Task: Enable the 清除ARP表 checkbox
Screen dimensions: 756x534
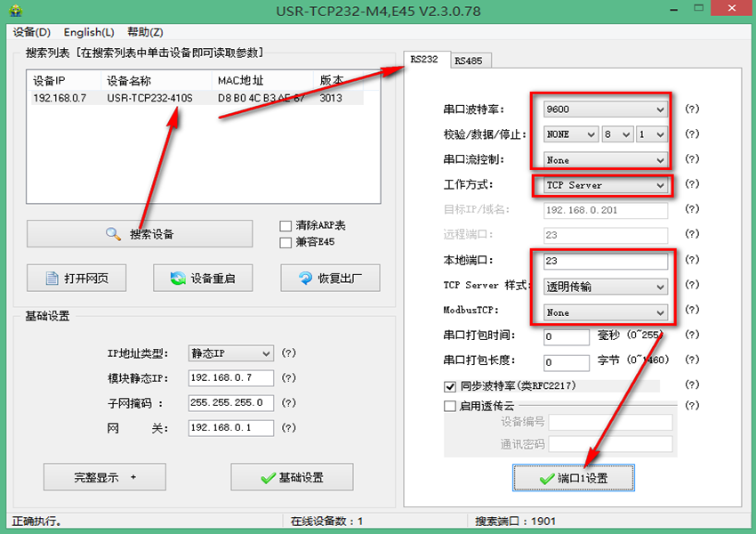Action: point(286,226)
